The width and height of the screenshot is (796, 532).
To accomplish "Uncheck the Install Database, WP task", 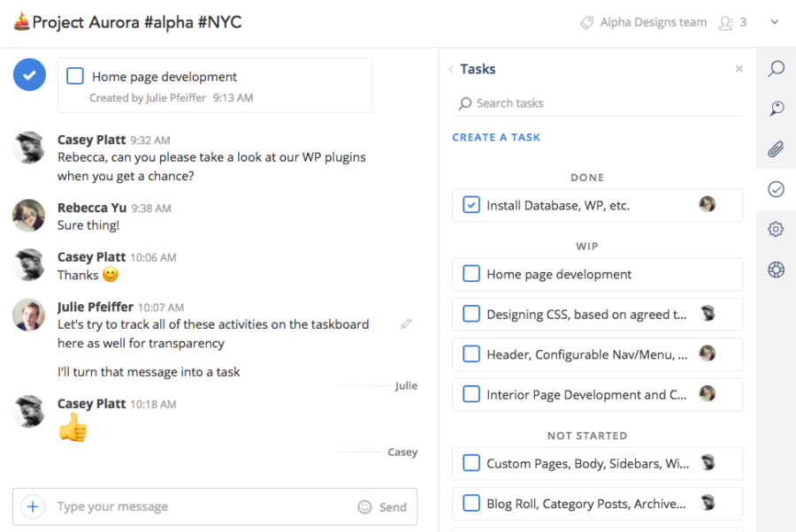I will 471,205.
